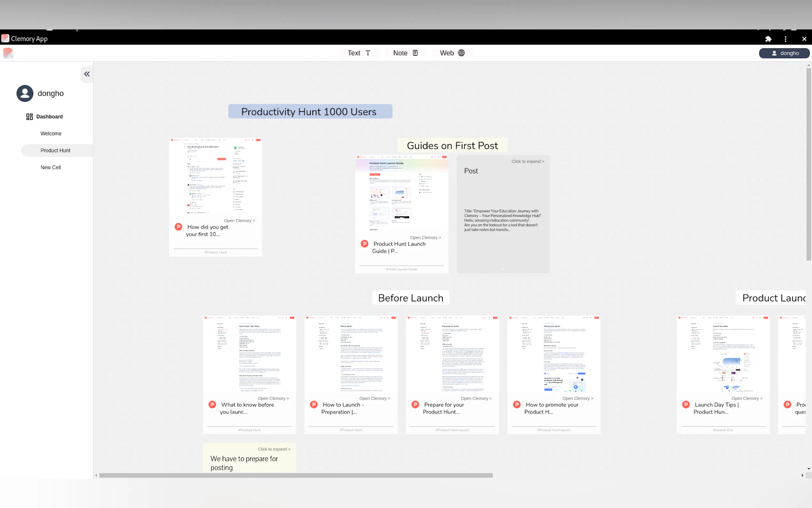
Task: Click Product Hunt icon on 'Product Hunt Launch Guide' card
Action: click(x=364, y=243)
